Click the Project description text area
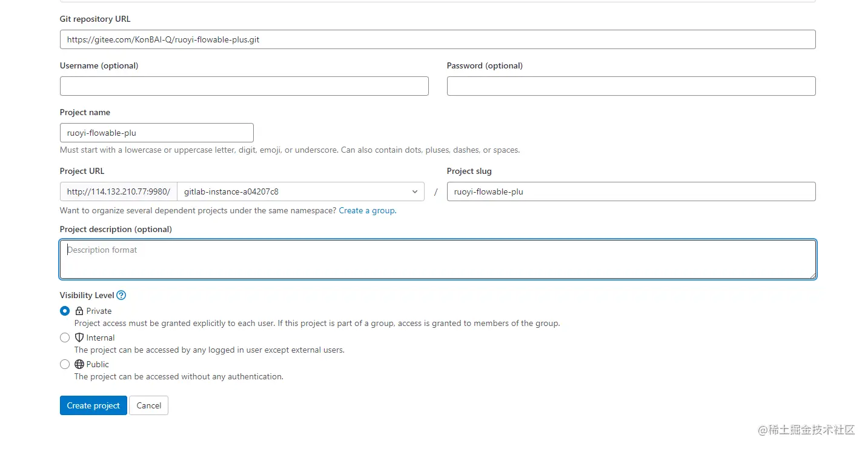 [x=437, y=259]
